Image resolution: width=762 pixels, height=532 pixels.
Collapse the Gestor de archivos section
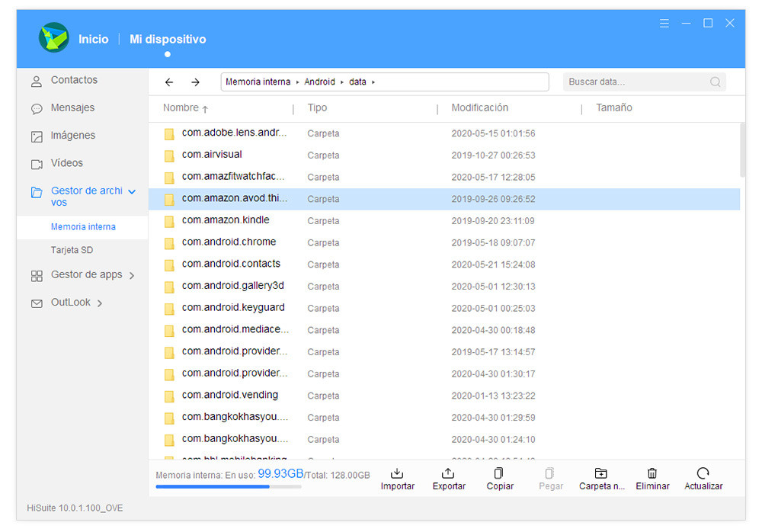(130, 191)
